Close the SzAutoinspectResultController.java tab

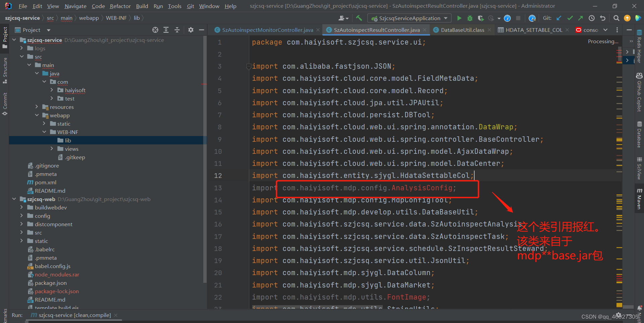click(x=425, y=30)
